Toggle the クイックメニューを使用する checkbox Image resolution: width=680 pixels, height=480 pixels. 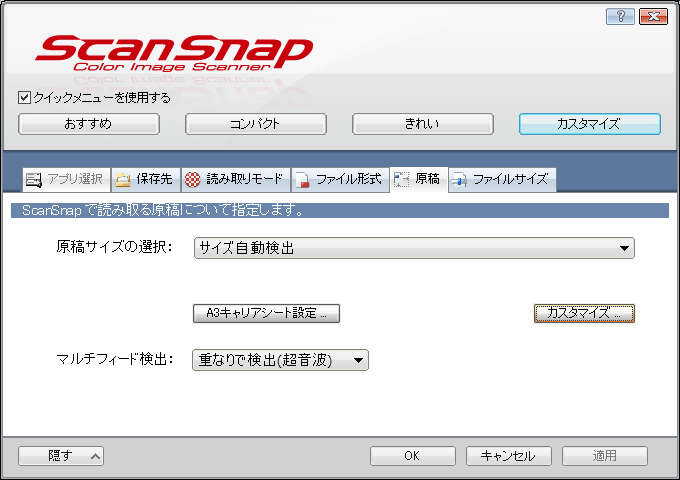tap(24, 98)
